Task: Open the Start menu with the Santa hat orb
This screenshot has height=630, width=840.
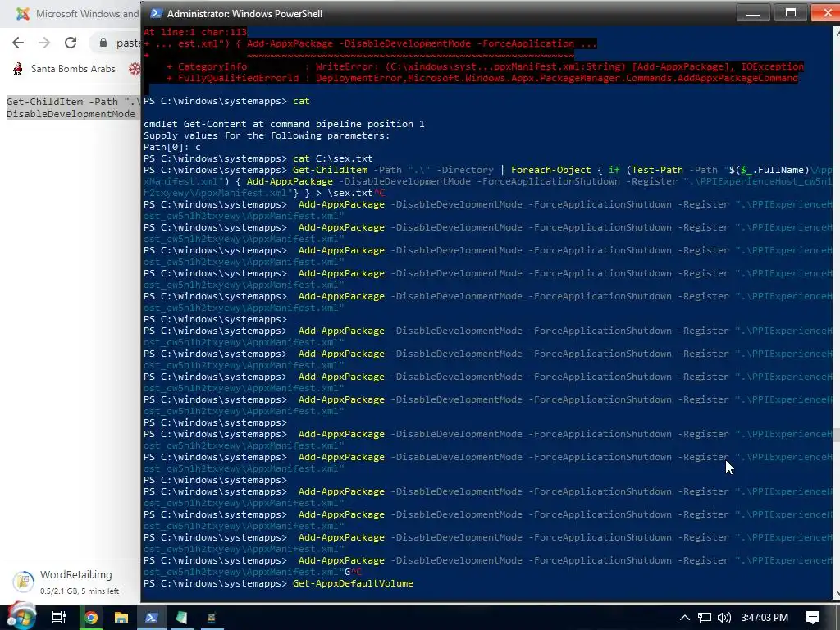Action: click(22, 616)
